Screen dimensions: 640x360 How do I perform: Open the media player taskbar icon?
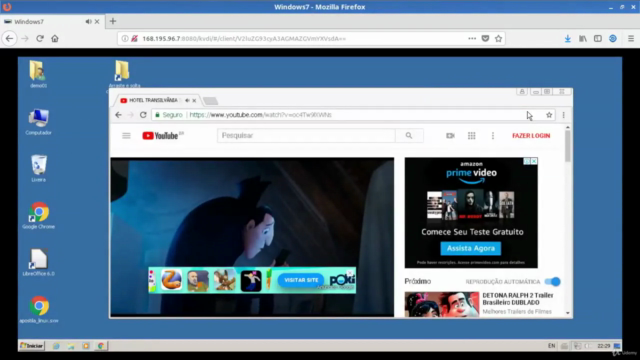[86, 346]
